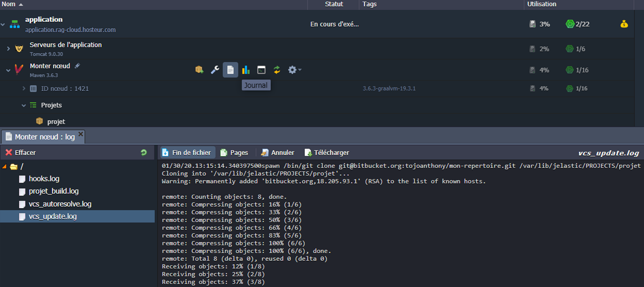The image size is (644, 287).
Task: Select projet_build.log in the file tree
Action: click(53, 191)
